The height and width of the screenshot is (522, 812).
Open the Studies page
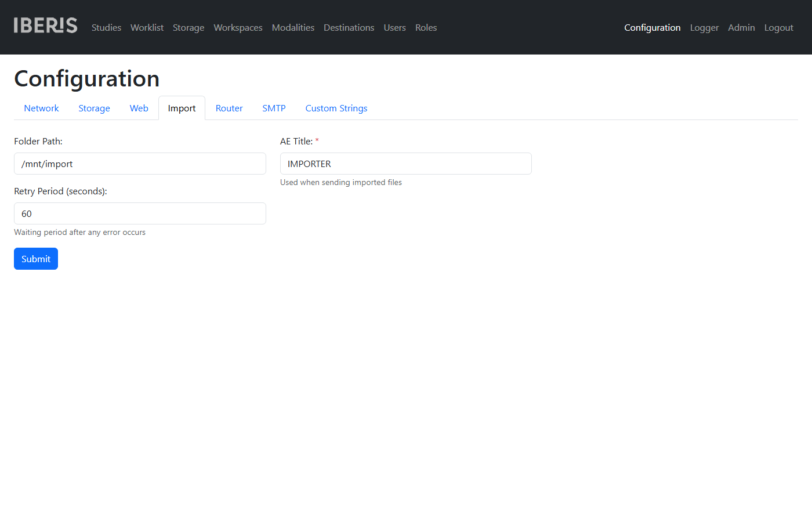pyautogui.click(x=106, y=27)
